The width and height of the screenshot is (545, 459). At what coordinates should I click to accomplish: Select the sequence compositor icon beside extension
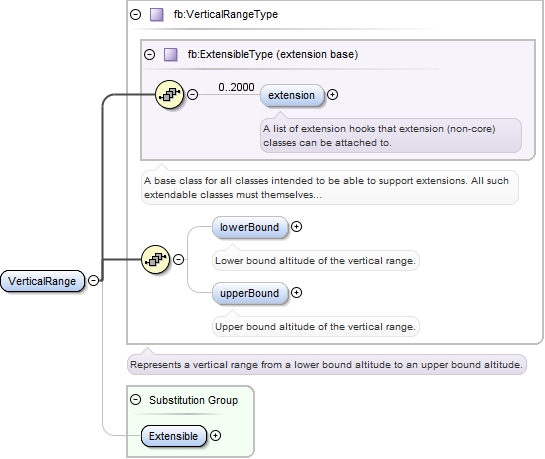point(169,95)
